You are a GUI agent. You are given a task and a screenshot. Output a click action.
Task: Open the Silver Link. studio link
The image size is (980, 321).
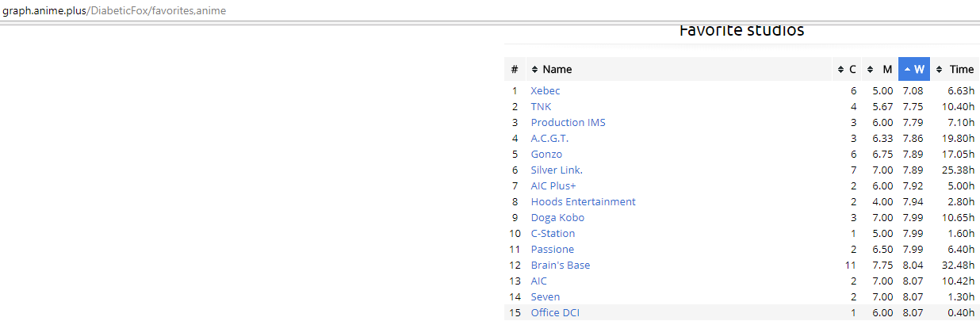pyautogui.click(x=557, y=170)
